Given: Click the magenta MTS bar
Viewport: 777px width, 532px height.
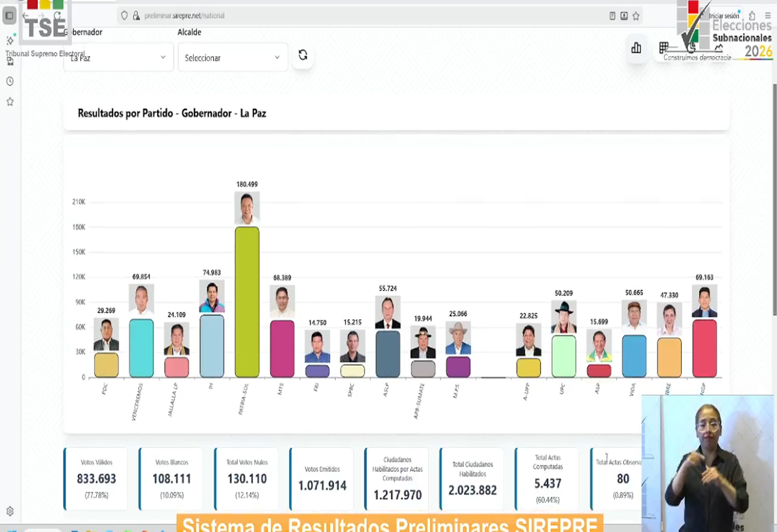Looking at the screenshot, I should (282, 349).
